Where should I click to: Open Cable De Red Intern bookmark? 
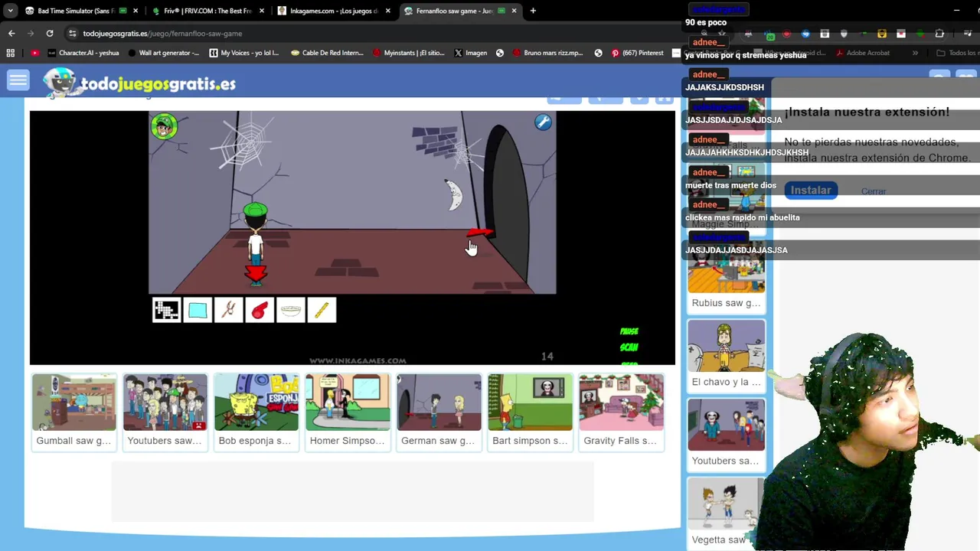[326, 53]
